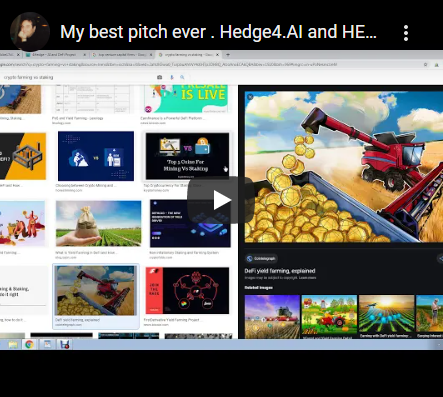The width and height of the screenshot is (443, 397).
Task: Click the blue magnifier search icon
Action: tap(182, 77)
